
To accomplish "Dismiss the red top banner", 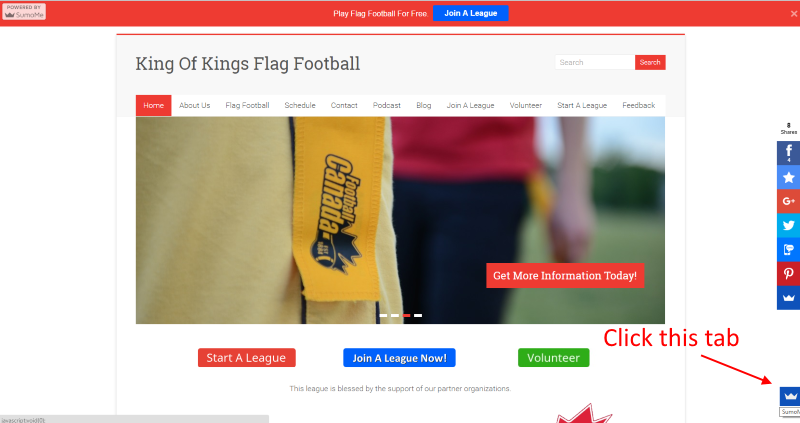I will coord(793,14).
